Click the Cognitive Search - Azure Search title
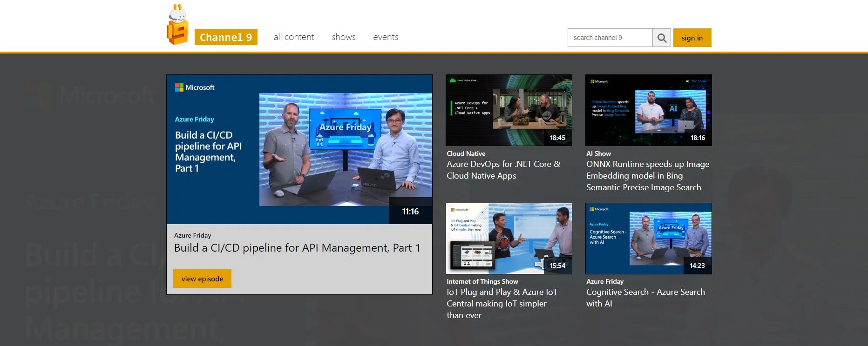Screen dimensions: 868x346 (645, 298)
